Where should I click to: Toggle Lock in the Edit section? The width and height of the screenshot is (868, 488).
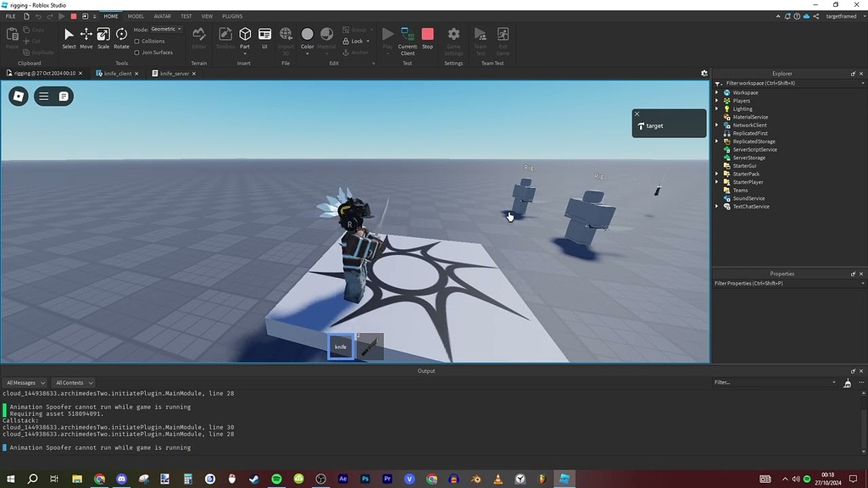[x=353, y=41]
